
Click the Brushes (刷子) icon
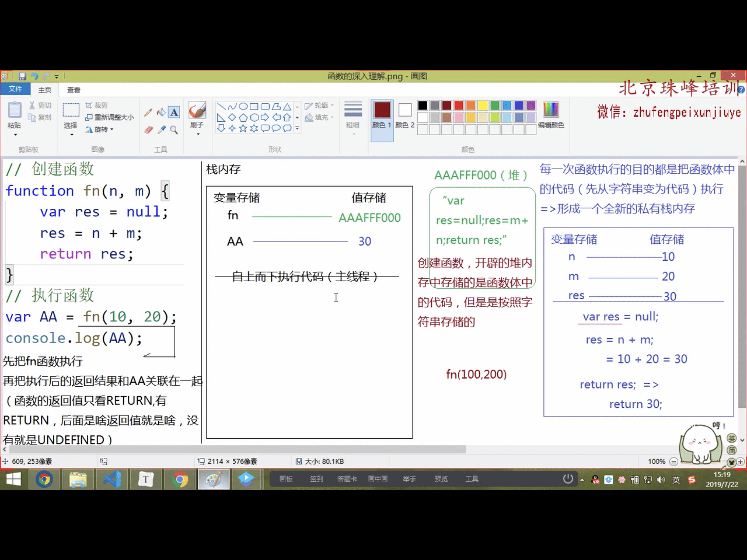pos(197,110)
